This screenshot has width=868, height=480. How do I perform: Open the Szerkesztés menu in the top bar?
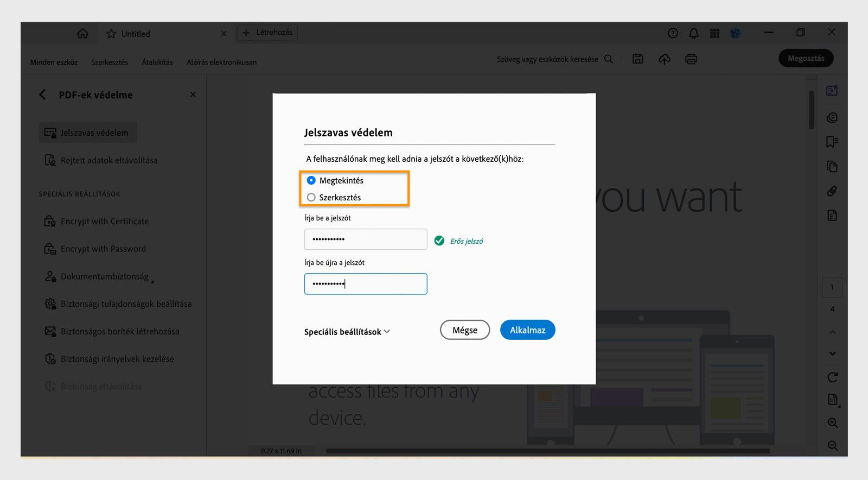coord(110,62)
